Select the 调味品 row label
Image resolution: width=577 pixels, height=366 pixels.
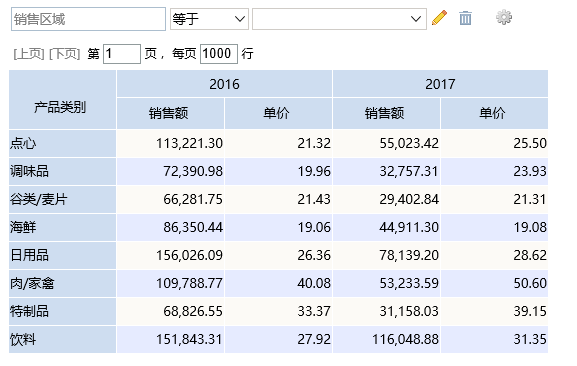(63, 171)
